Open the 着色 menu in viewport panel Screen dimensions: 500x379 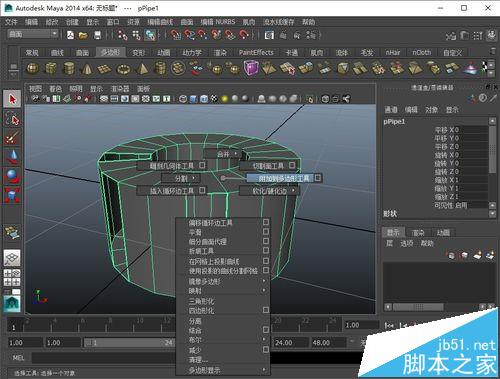click(x=55, y=89)
